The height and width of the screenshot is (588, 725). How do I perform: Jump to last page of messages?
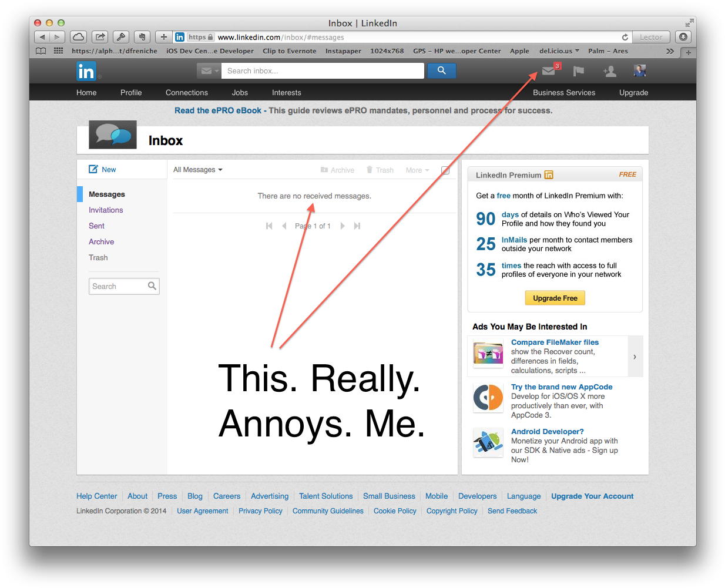(x=357, y=226)
